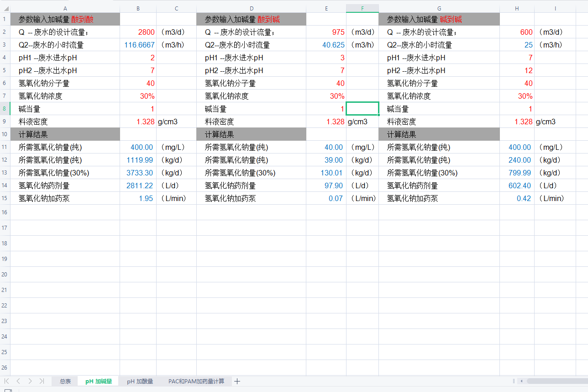Click the g/cm3 unit cell in column C

click(x=176, y=122)
